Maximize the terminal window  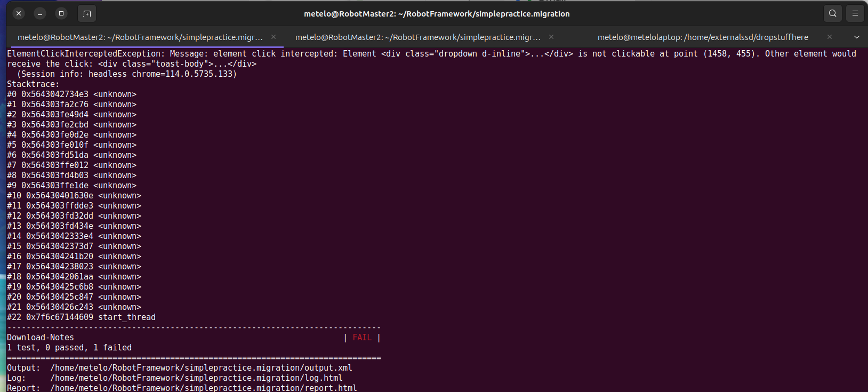pos(61,13)
